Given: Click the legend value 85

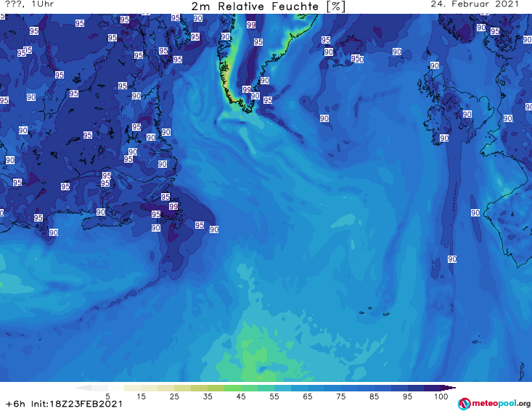Looking at the screenshot, I should [374, 396].
